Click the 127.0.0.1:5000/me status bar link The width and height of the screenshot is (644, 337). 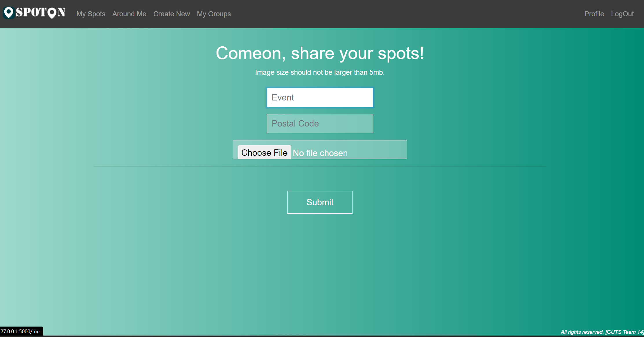tap(21, 331)
